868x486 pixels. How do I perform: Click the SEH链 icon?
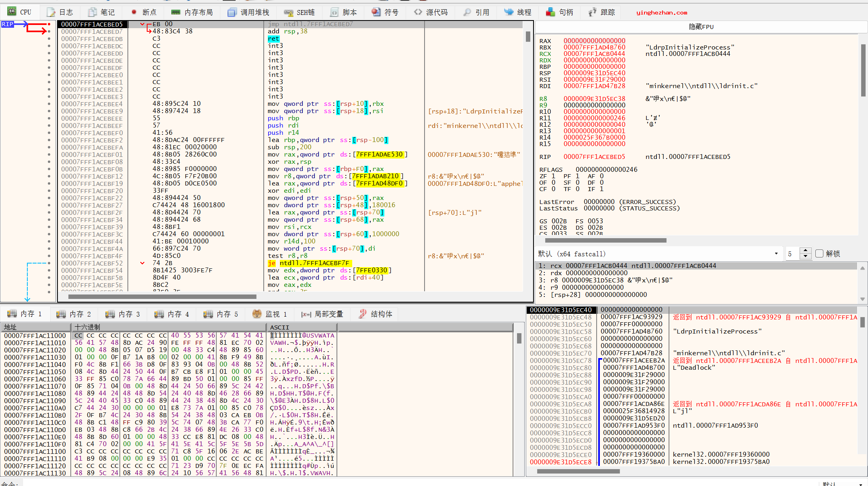click(x=288, y=12)
